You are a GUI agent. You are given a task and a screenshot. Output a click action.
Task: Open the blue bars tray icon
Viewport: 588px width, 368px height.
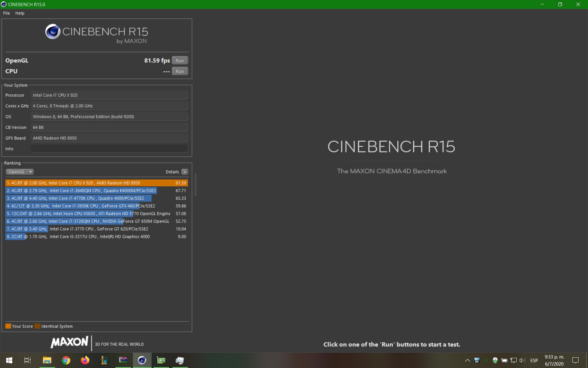pos(477,360)
